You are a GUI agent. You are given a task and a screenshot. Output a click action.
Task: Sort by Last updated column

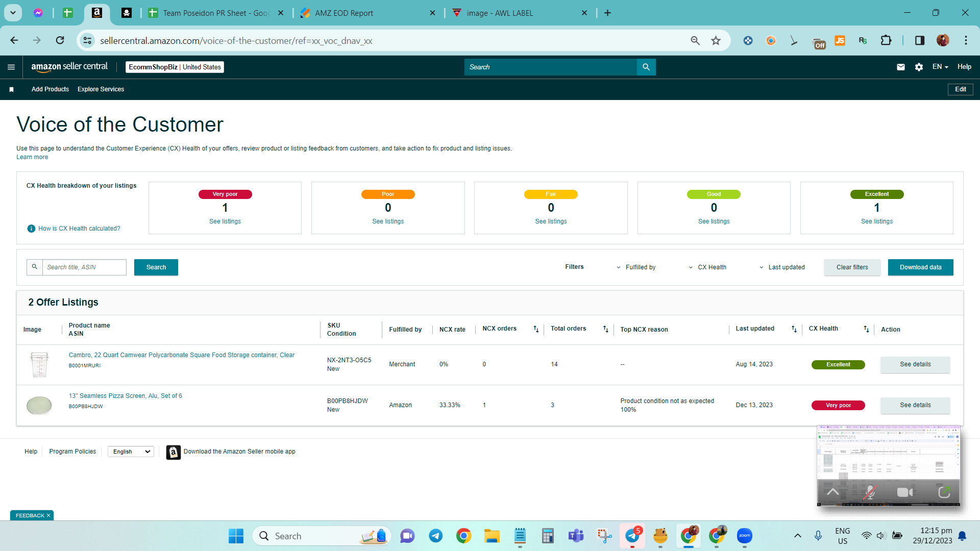[x=794, y=329]
